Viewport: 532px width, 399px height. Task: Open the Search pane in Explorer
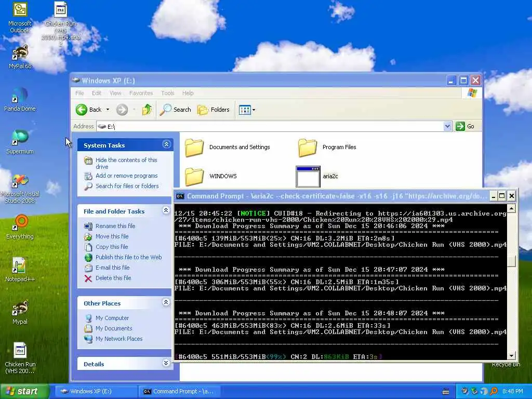(x=175, y=110)
